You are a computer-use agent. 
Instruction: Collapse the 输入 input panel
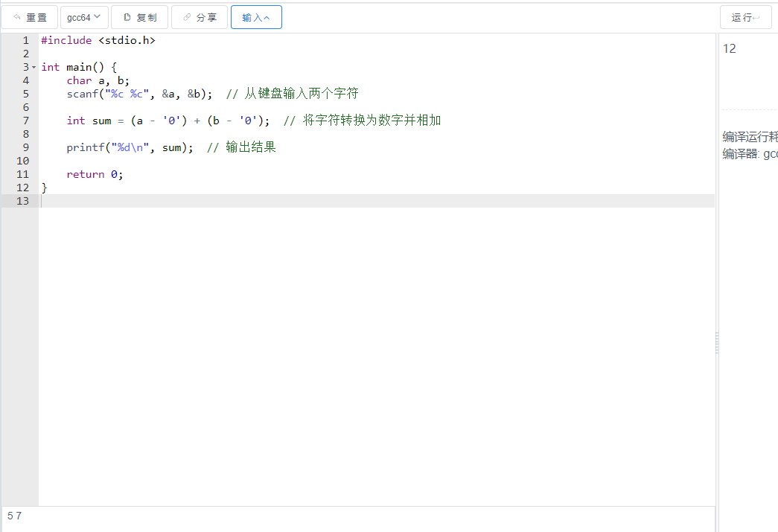pyautogui.click(x=256, y=17)
